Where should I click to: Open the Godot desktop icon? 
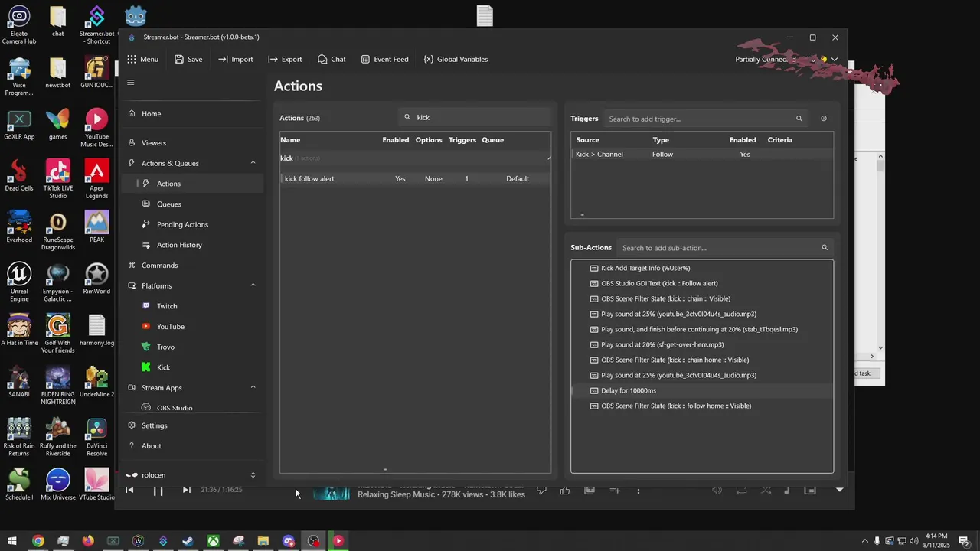[136, 15]
